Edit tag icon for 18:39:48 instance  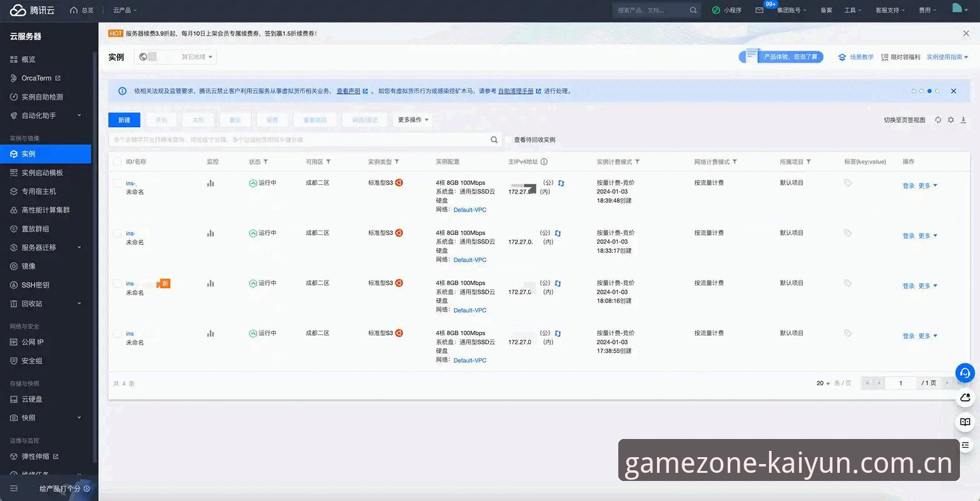[848, 183]
